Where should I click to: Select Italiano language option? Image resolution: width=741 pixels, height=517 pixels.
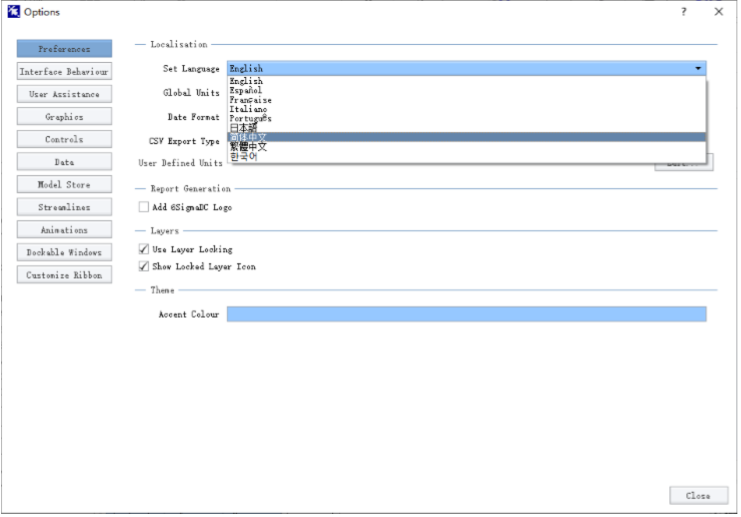point(249,109)
